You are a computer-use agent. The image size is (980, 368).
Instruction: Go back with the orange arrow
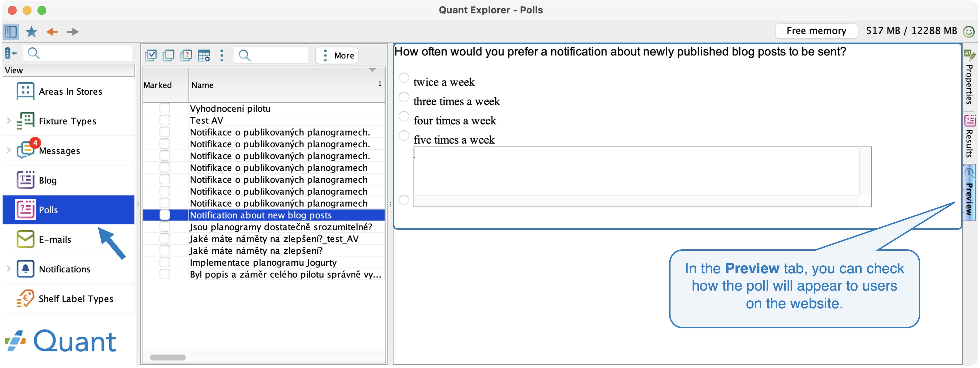[52, 31]
